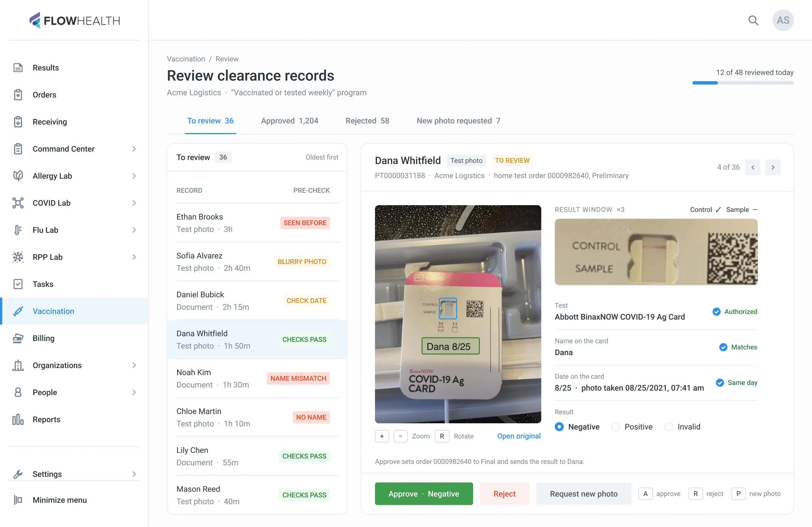Click the Allergy Lab icon
Screen dimensions: 812x527
click(18, 176)
